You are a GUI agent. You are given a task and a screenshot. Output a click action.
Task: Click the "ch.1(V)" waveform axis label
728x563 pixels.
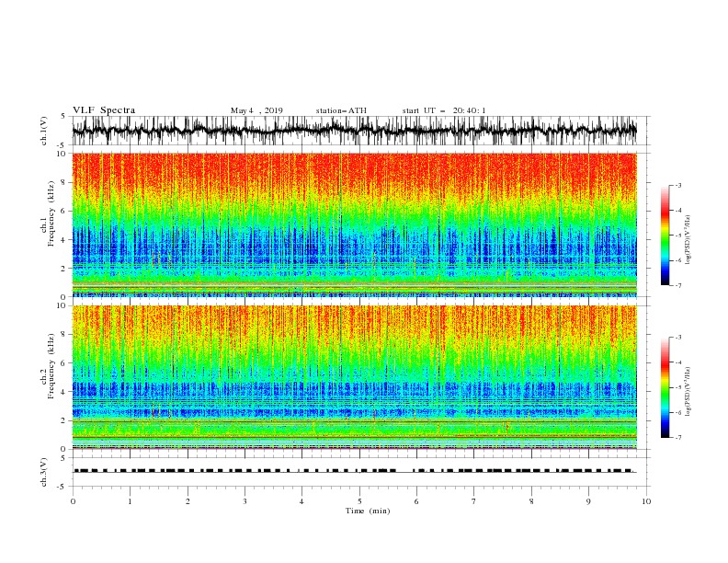click(44, 131)
